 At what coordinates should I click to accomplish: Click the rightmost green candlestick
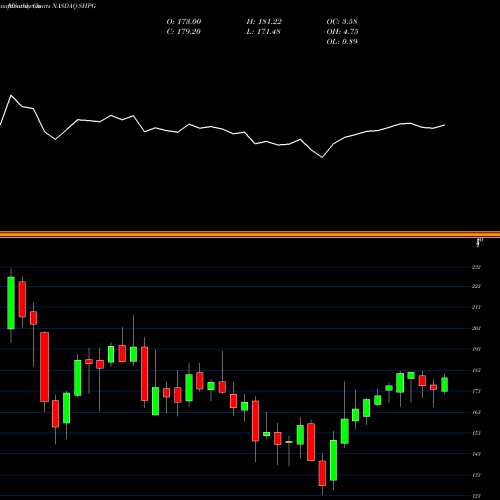pyautogui.click(x=444, y=384)
